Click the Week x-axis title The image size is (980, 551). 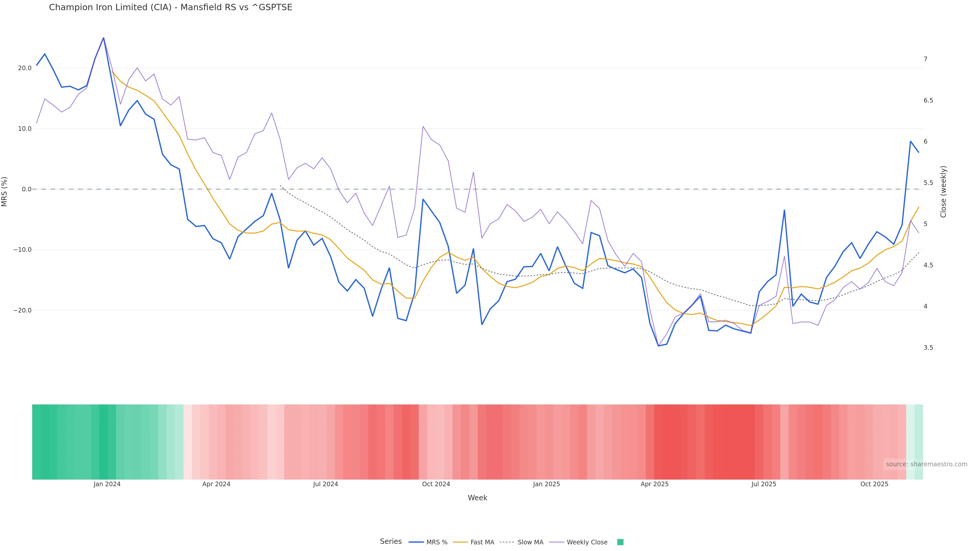477,498
